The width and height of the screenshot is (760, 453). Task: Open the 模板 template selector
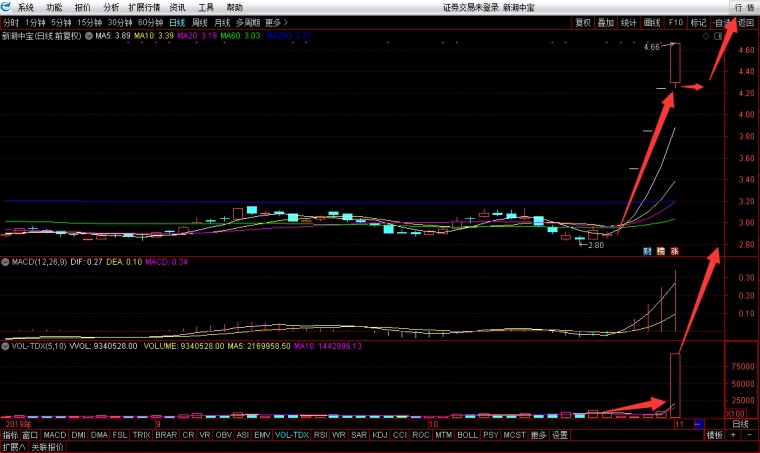[x=714, y=435]
